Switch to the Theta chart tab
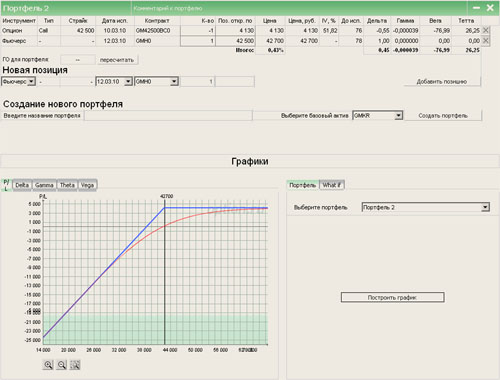The width and height of the screenshot is (500, 380). click(x=67, y=185)
